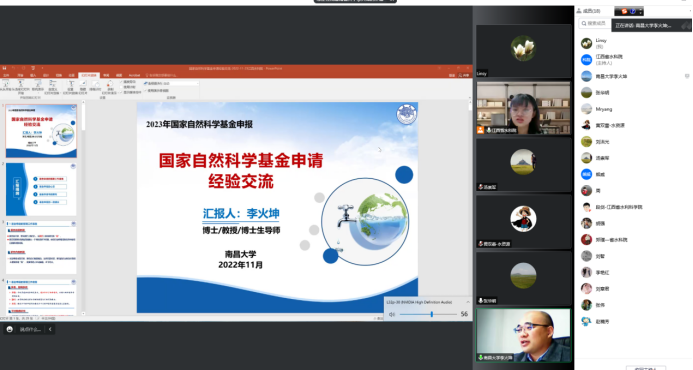Open Present Online dropdown

(x=38, y=86)
